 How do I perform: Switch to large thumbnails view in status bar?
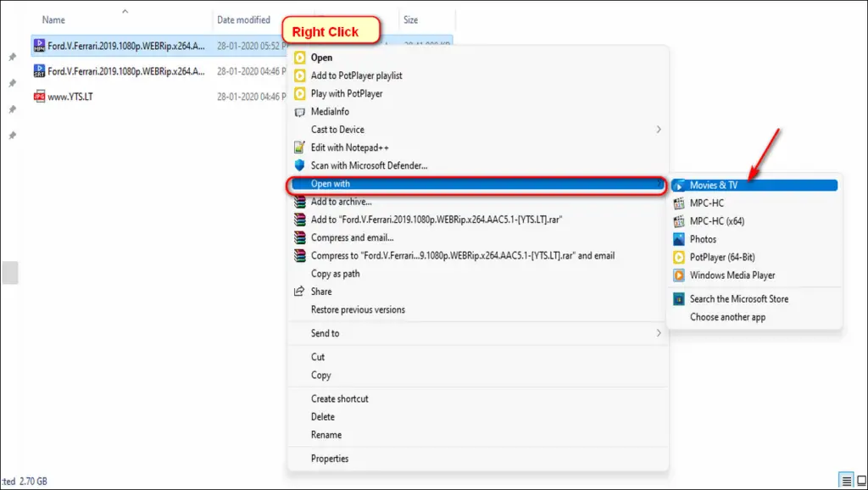pos(860,481)
